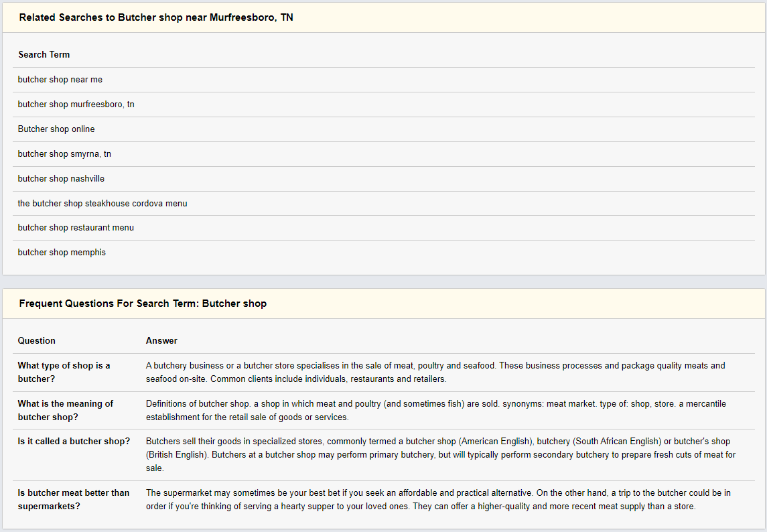Click 'Is butcher meat better than supermarkets?' question

pyautogui.click(x=74, y=499)
